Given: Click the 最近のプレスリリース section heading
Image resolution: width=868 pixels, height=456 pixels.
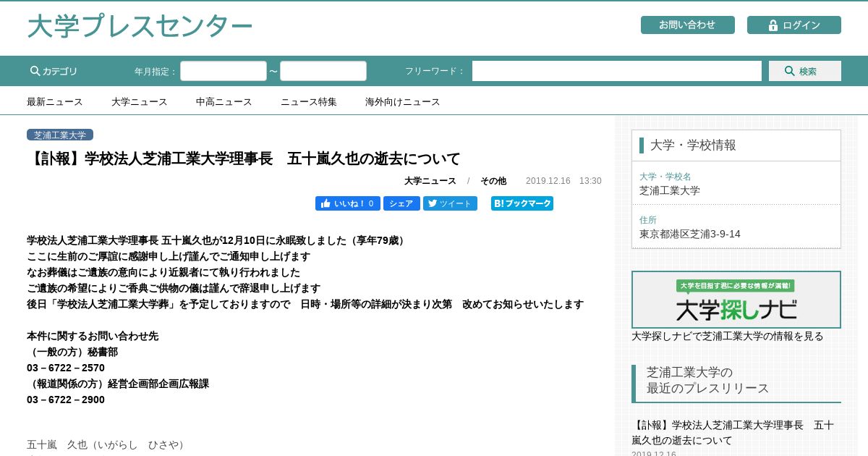Looking at the screenshot, I should [x=707, y=388].
